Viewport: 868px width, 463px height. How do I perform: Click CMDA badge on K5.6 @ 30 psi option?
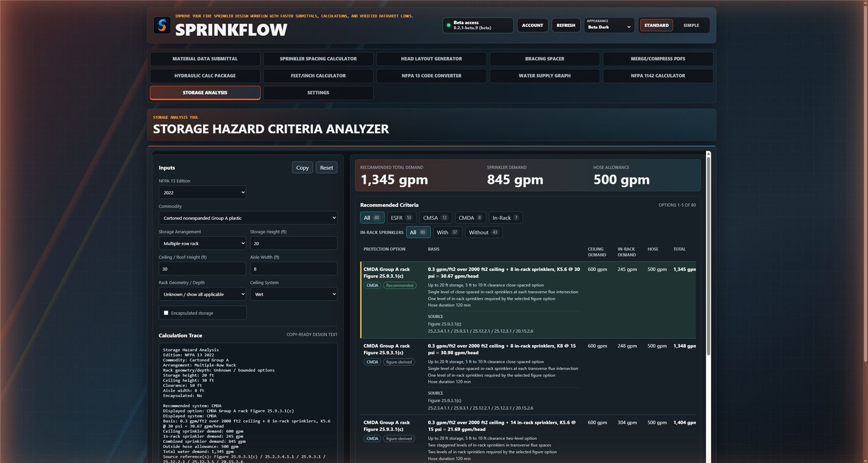(x=372, y=285)
